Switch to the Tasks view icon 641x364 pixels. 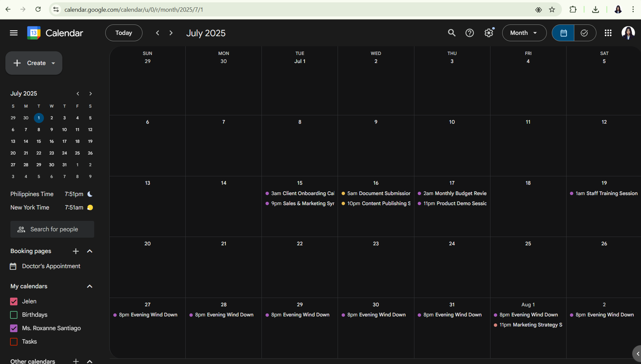click(584, 33)
